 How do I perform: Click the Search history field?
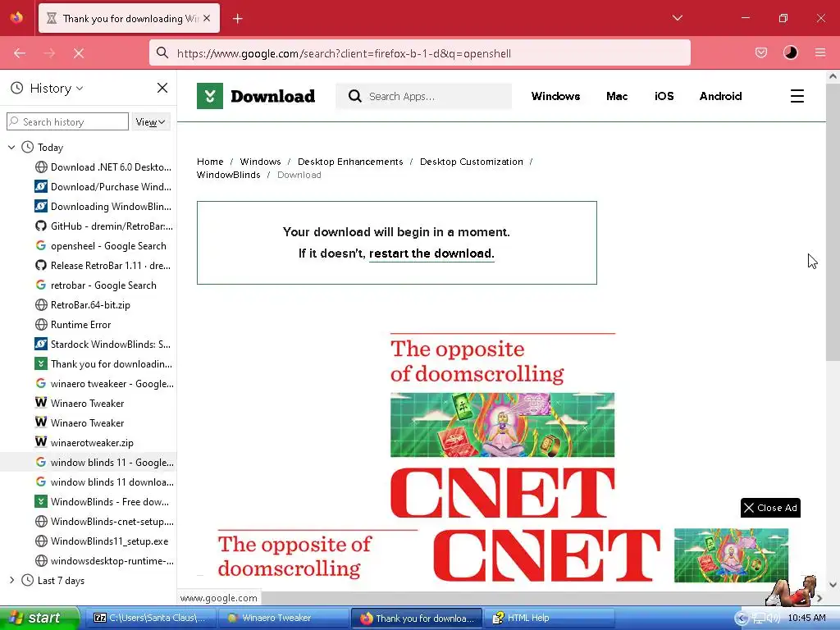tap(67, 122)
